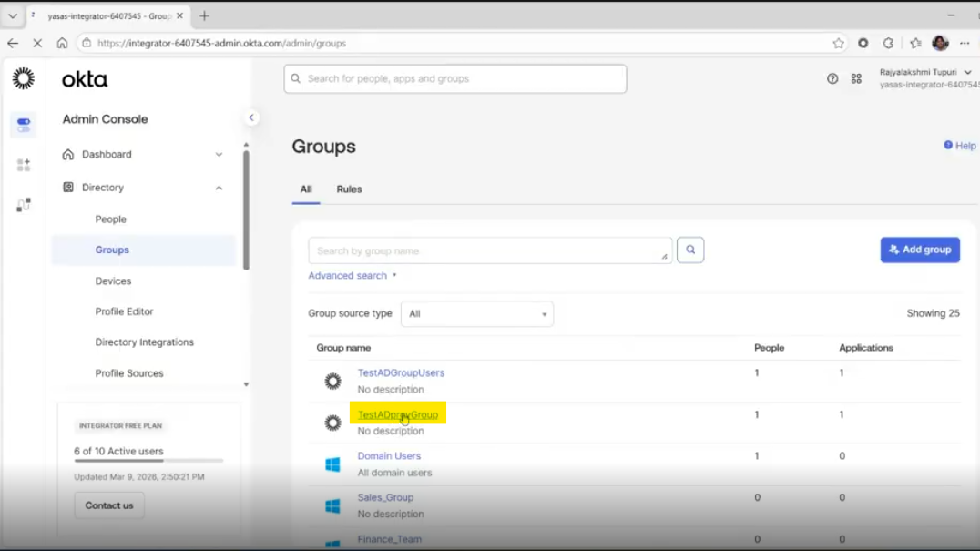Click the Add group button

[920, 250]
